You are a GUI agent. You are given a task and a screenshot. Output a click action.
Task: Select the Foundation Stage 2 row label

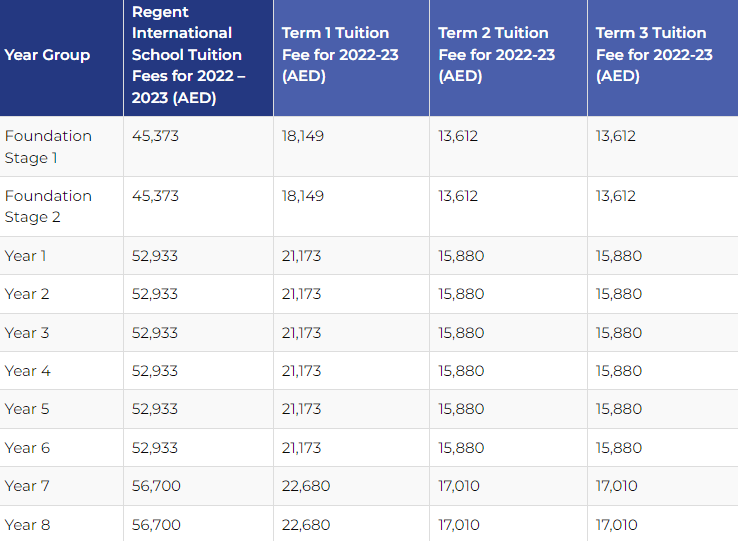pos(48,206)
